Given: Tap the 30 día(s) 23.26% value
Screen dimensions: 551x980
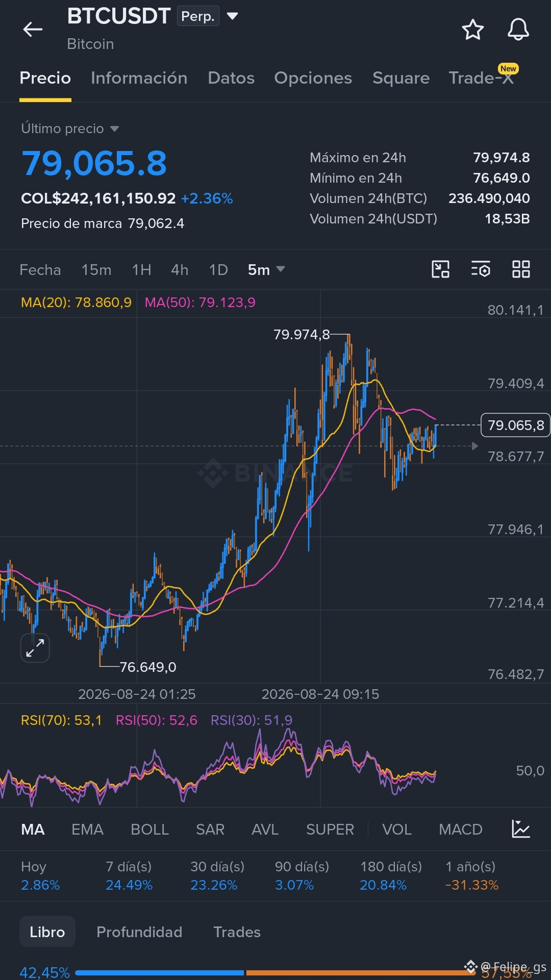Looking at the screenshot, I should tap(214, 885).
